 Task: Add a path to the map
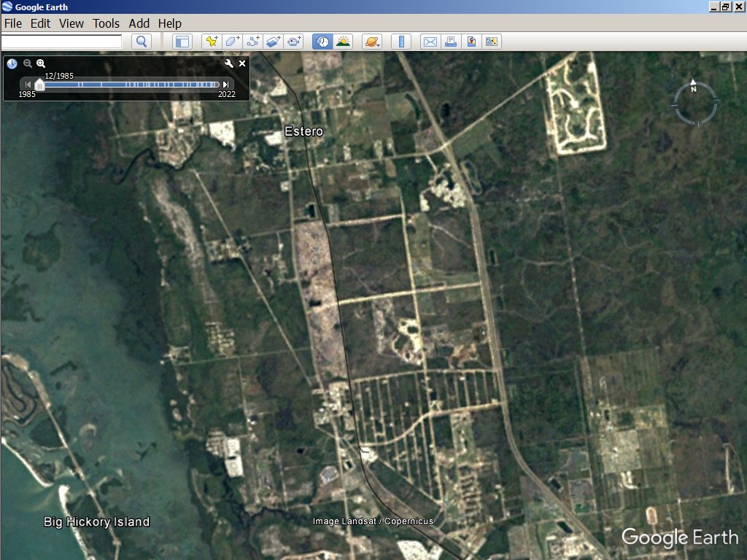pos(253,42)
